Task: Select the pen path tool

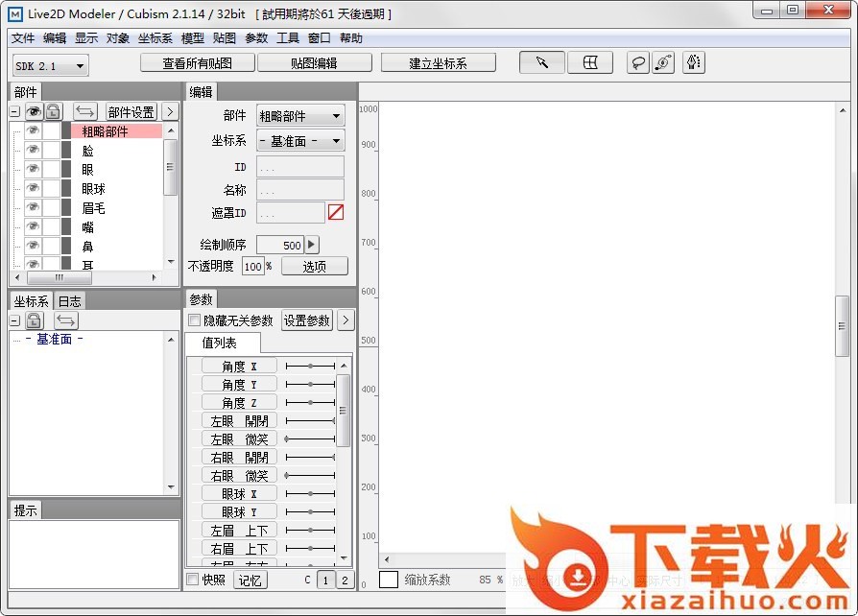Action: (694, 63)
